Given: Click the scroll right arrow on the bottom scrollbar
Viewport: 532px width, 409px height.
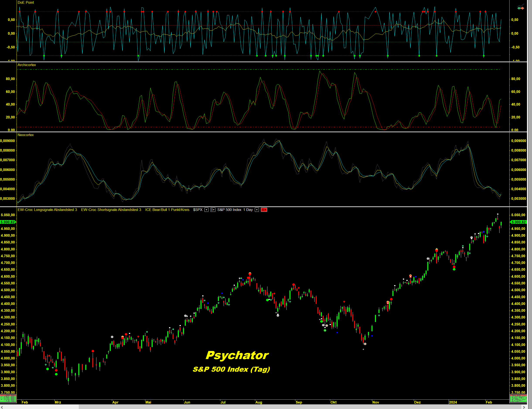Looking at the screenshot, I should point(524,407).
